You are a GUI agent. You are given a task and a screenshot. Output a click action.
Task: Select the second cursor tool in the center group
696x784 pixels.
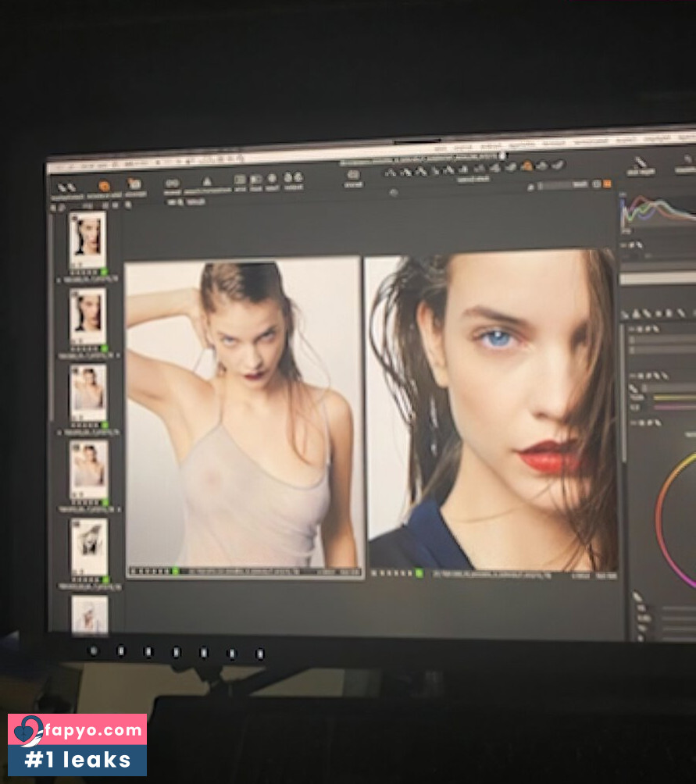(x=406, y=172)
